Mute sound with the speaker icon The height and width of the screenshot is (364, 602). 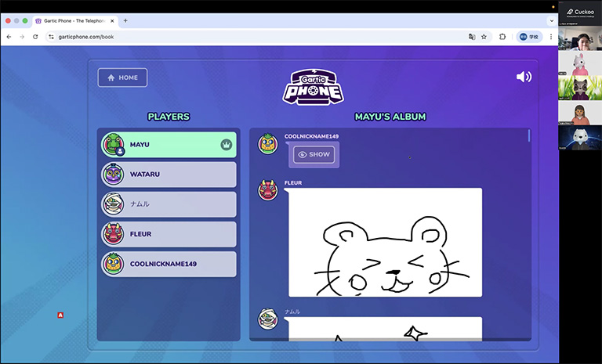[524, 77]
